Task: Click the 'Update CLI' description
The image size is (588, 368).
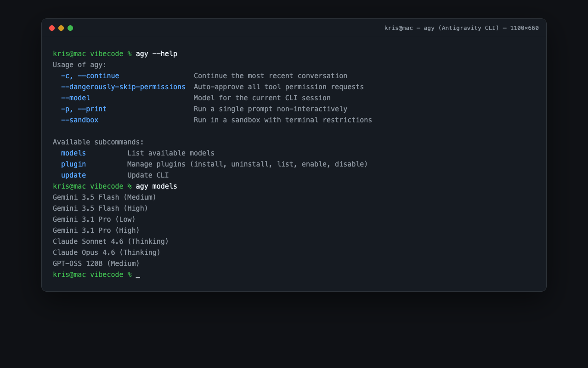Action: pos(148,175)
